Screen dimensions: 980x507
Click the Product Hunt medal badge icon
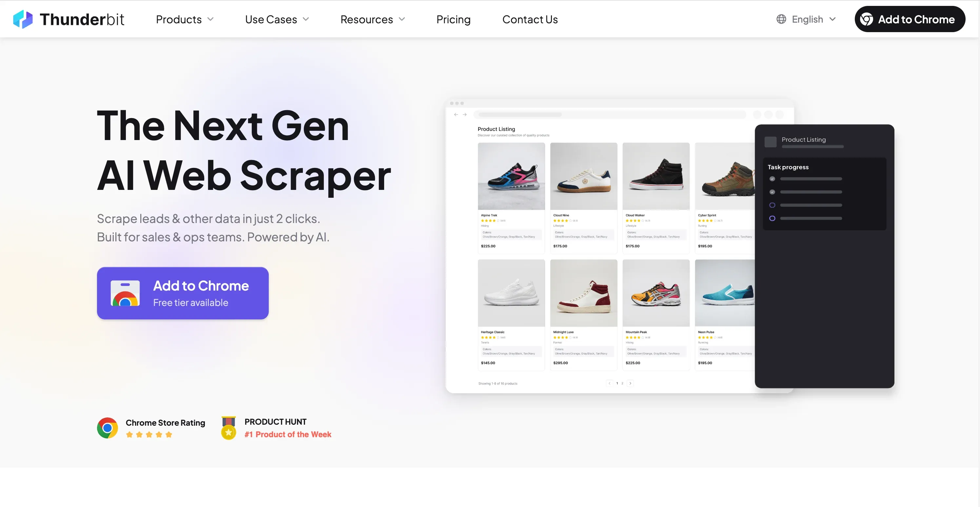(229, 428)
